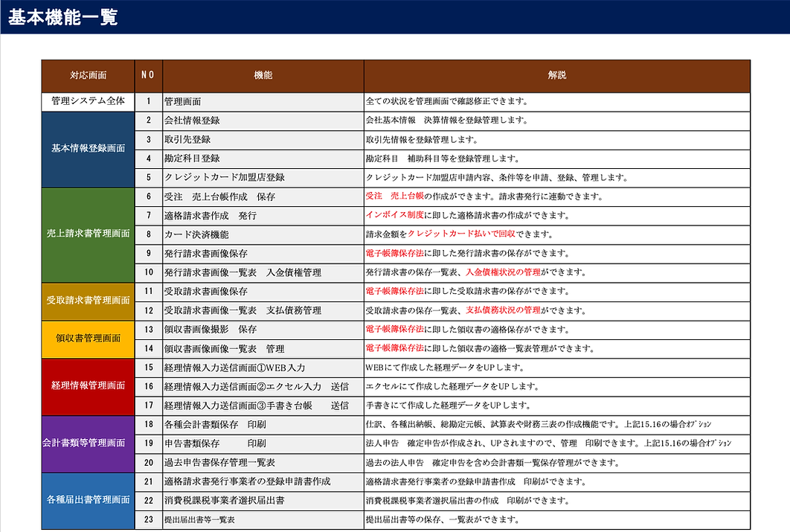
Task: Click row number 23 cell
Action: [148, 520]
